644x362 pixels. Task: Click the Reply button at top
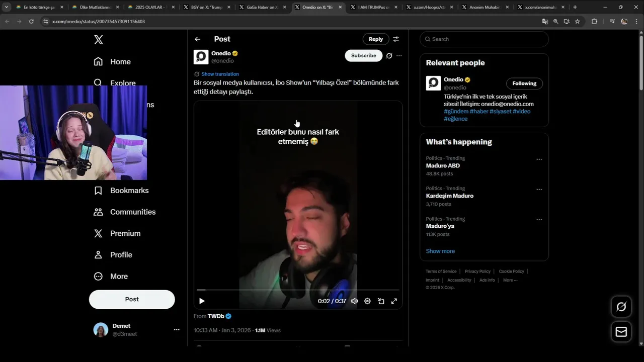pos(376,39)
